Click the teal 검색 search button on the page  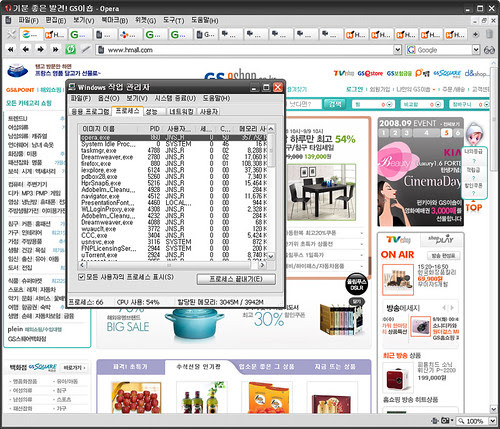tap(335, 104)
